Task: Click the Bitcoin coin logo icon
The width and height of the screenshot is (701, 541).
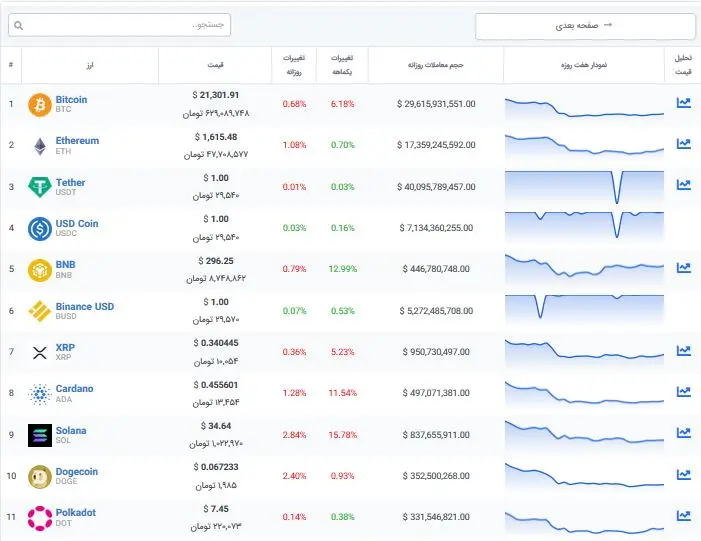Action: tap(40, 105)
